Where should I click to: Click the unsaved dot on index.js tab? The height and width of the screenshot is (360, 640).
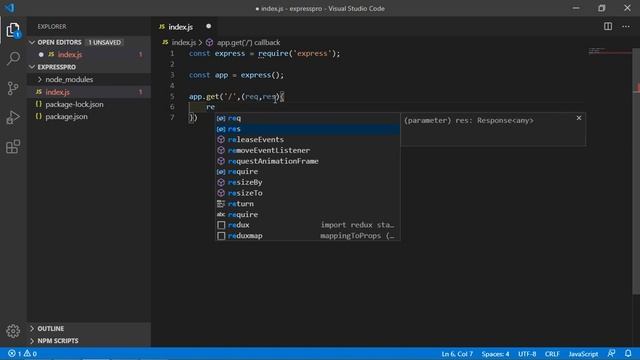(x=209, y=27)
